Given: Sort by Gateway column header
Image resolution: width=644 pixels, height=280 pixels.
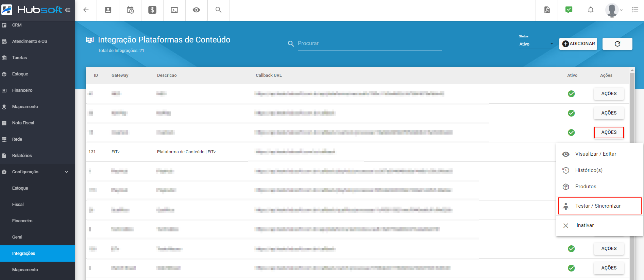Looking at the screenshot, I should [120, 75].
